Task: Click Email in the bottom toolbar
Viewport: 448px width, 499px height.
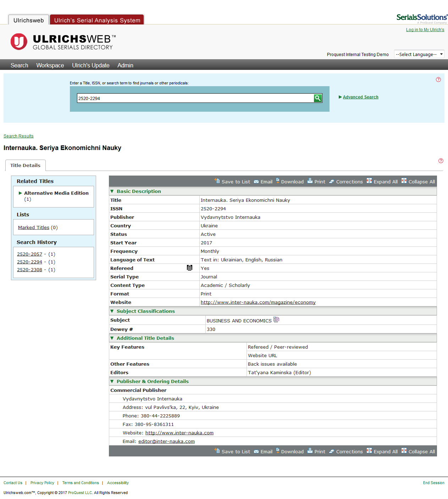Action: tap(263, 451)
